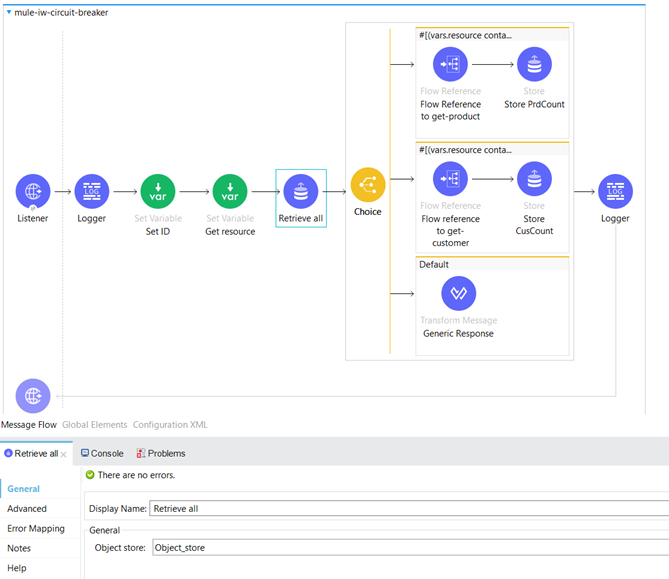
Task: Open the Notes section
Action: pyautogui.click(x=19, y=548)
